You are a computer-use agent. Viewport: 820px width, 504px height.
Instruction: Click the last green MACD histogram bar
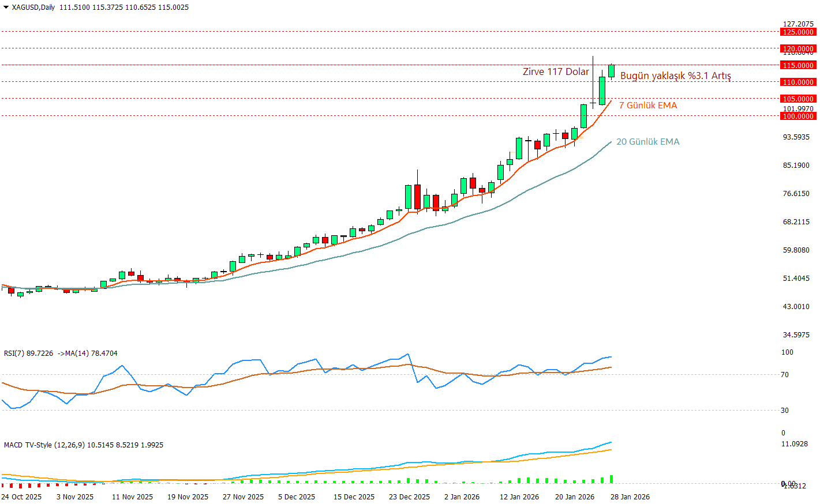(611, 479)
